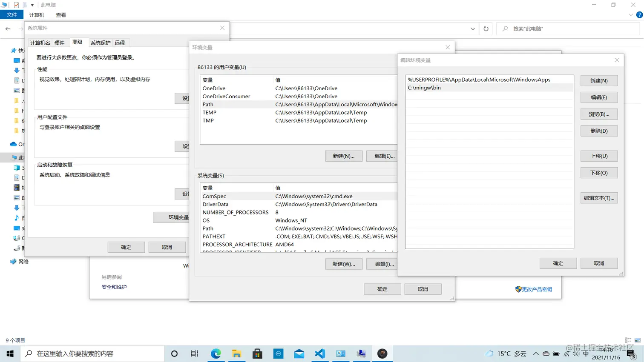Click 浏览(B)... to browse for a directory
Image resolution: width=644 pixels, height=362 pixels.
tap(599, 114)
